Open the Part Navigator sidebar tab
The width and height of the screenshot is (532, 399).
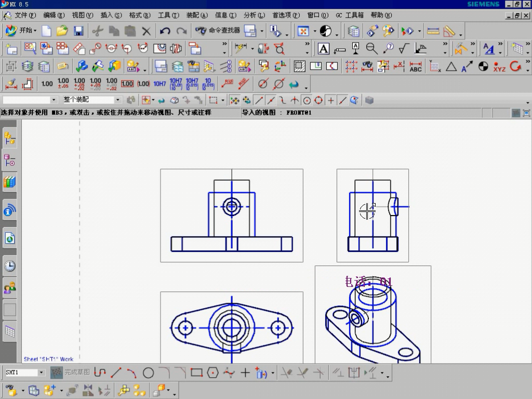click(10, 160)
